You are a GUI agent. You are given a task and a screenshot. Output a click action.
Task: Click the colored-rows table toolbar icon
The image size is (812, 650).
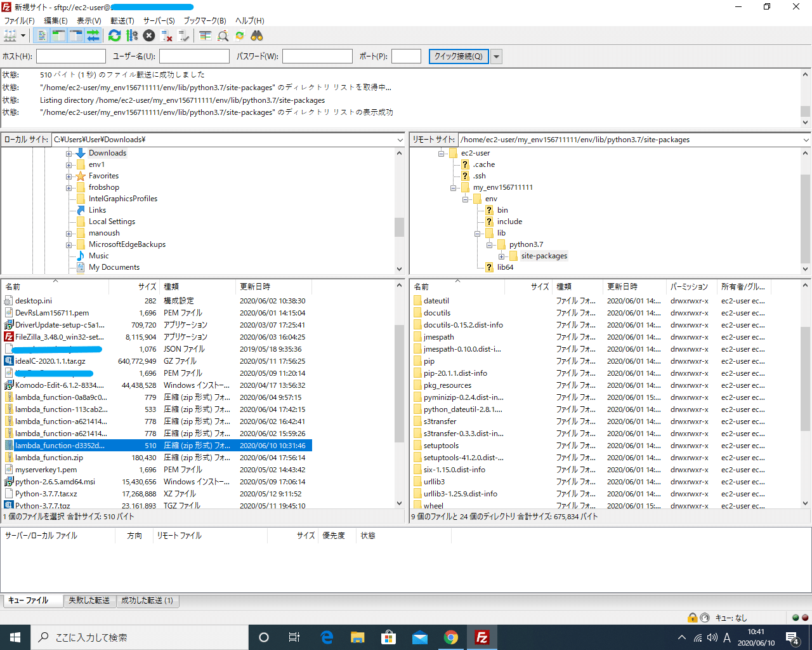pyautogui.click(x=205, y=36)
